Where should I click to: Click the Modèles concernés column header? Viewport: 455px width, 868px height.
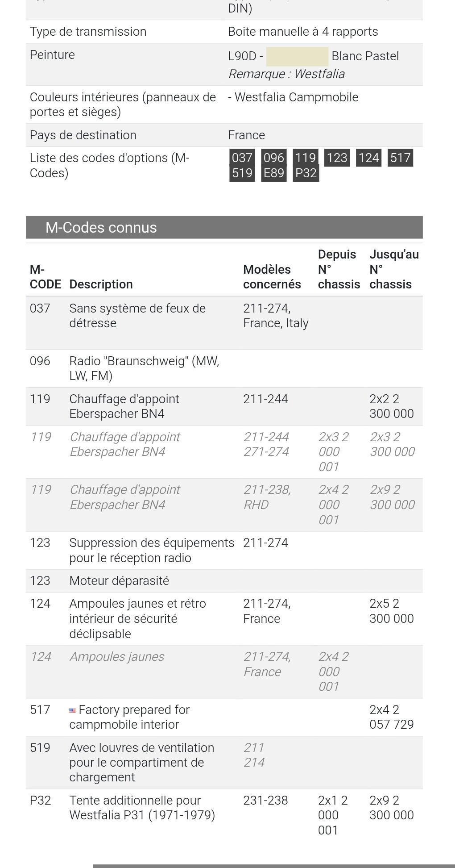tap(272, 277)
